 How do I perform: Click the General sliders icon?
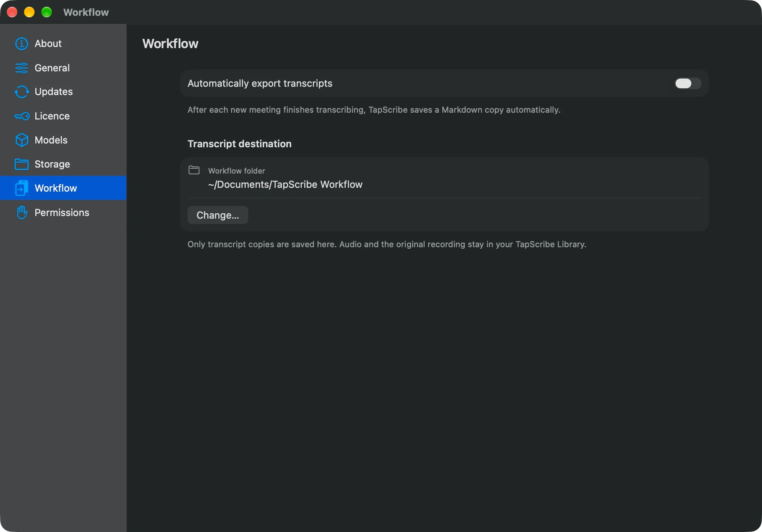21,68
